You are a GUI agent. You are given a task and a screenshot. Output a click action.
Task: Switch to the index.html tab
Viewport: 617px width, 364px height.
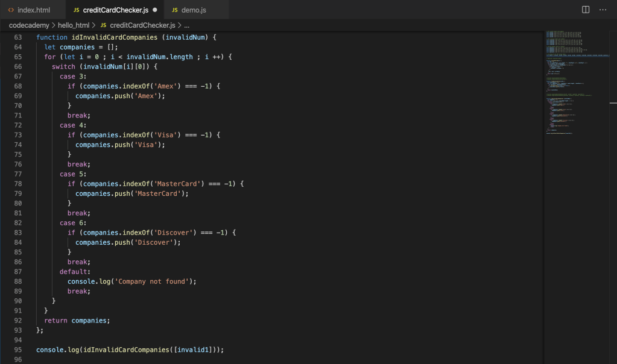click(x=34, y=10)
